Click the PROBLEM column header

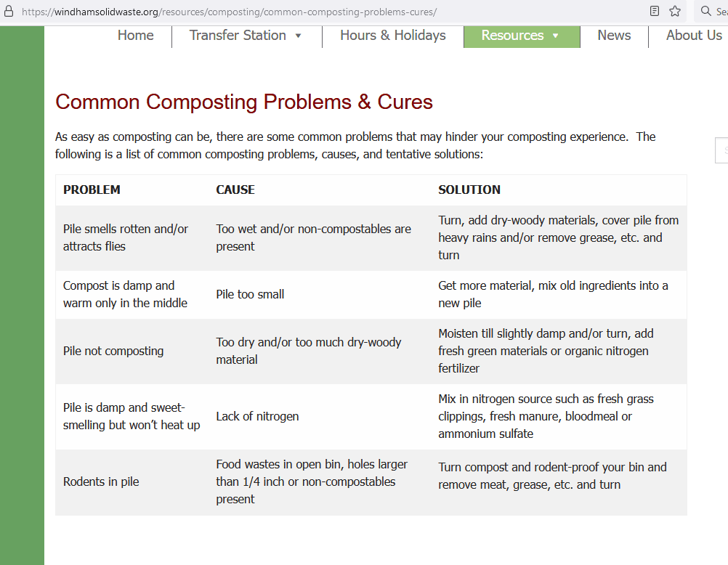tap(92, 190)
